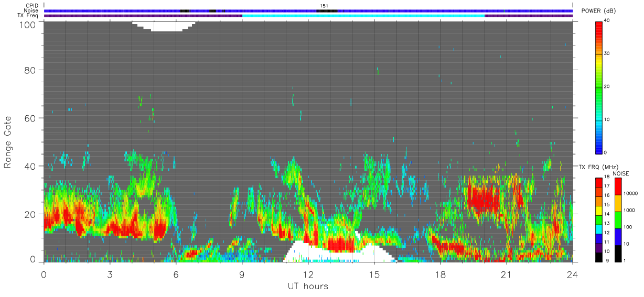Click the cyan section of TX Freq strip

pos(363,16)
